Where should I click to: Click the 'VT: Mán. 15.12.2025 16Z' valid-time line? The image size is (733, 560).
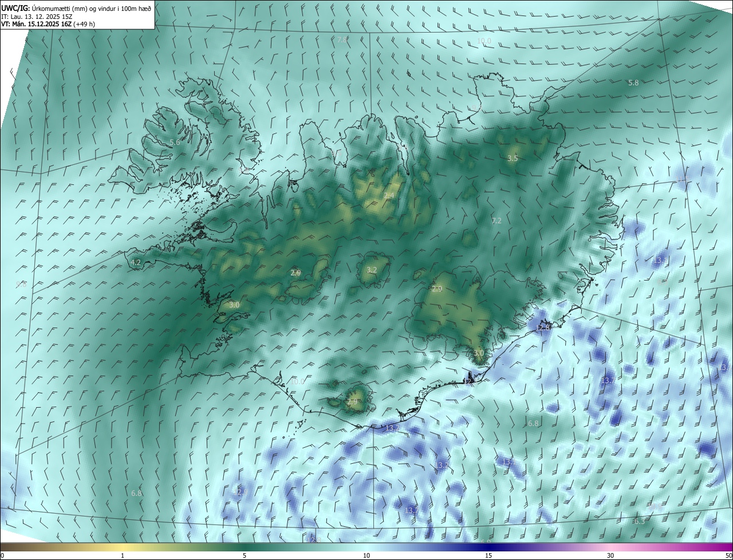(48, 24)
